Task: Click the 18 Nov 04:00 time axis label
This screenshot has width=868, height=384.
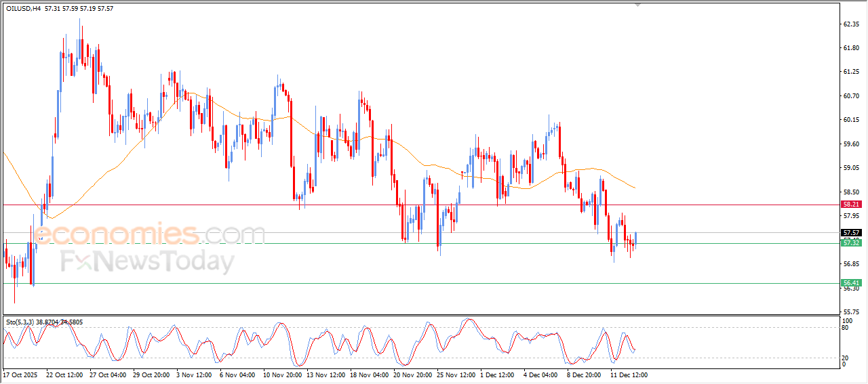Action: click(370, 374)
